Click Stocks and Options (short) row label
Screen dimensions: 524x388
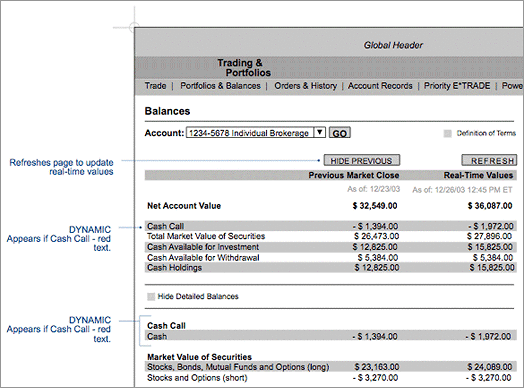(197, 378)
